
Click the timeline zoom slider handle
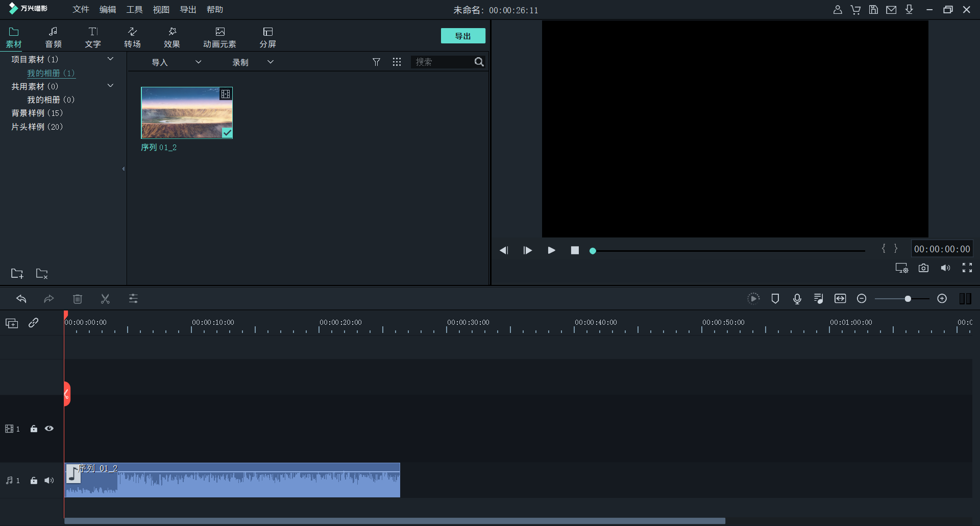908,299
